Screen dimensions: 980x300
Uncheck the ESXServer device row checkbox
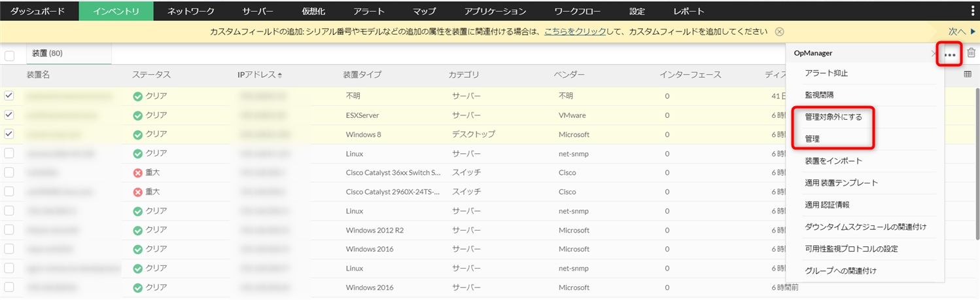tap(9, 115)
